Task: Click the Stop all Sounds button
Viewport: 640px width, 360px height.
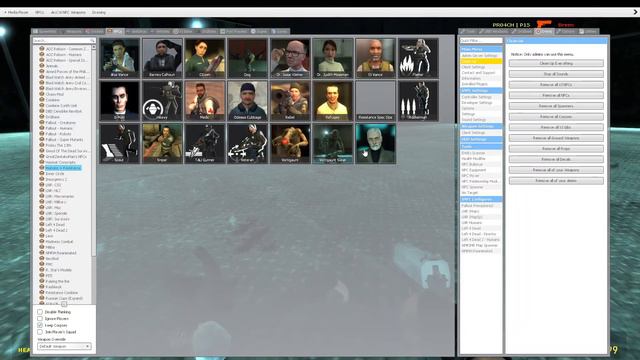Action: 556,74
